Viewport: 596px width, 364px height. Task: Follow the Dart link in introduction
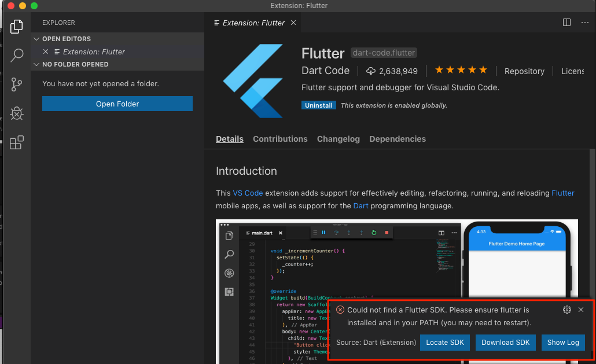tap(360, 206)
